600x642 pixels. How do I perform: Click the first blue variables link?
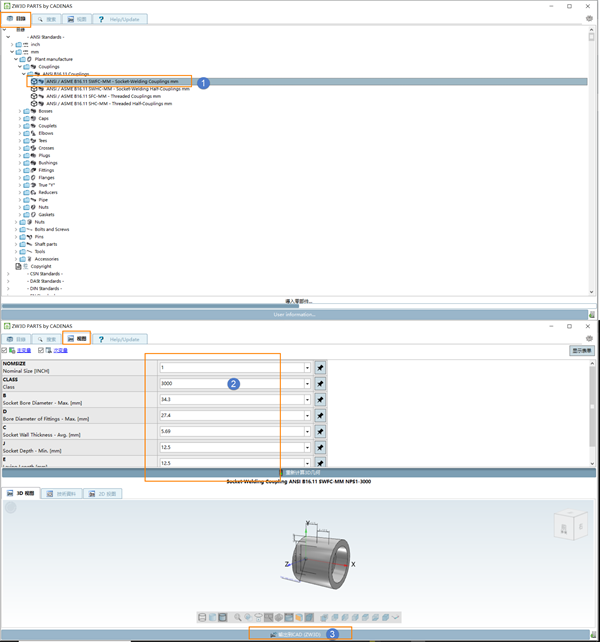pos(24,350)
